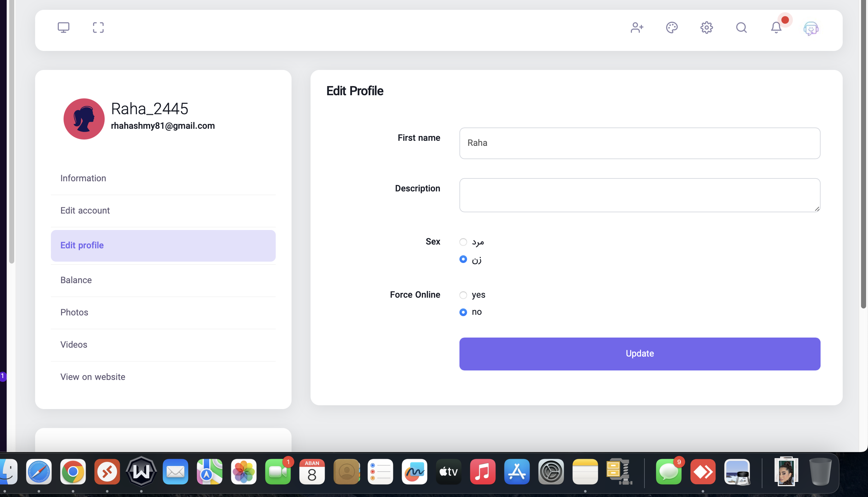The image size is (868, 497).
Task: Toggle fullscreen mode icon
Action: coord(98,28)
